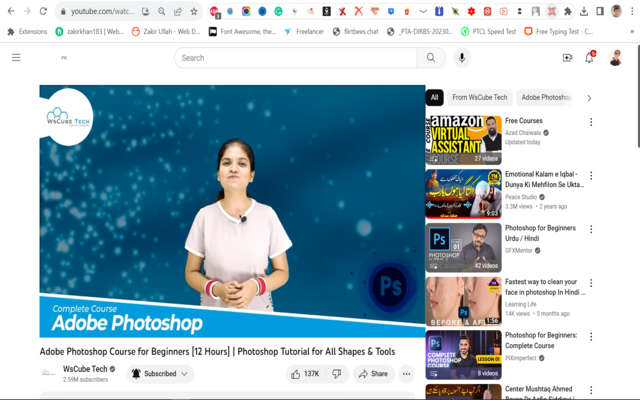Image resolution: width=640 pixels, height=400 pixels.
Task: Select the From WsCube Tech chip
Action: 480,98
